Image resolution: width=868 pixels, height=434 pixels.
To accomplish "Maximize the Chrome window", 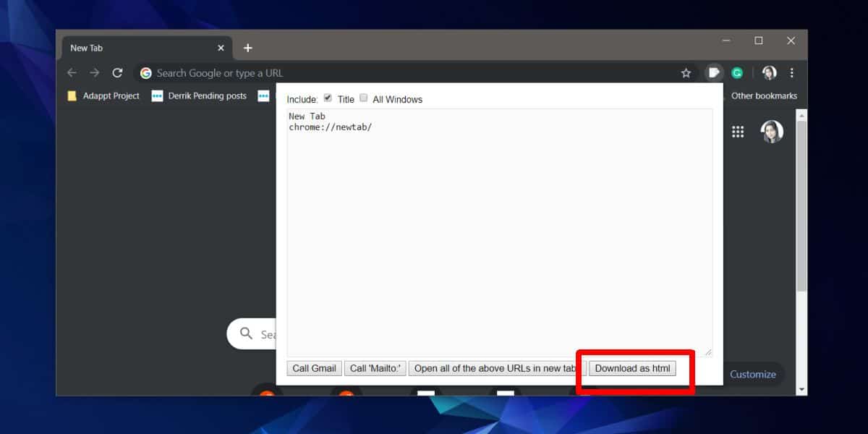I will 759,41.
